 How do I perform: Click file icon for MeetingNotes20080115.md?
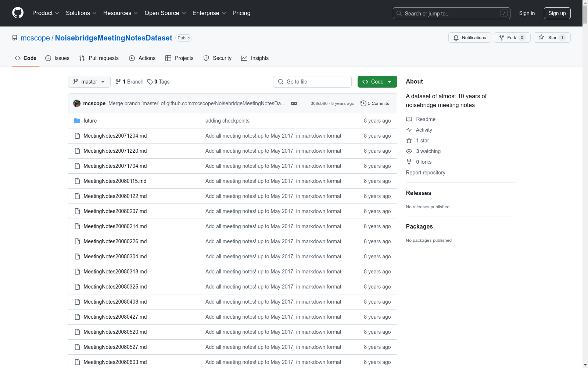77,181
